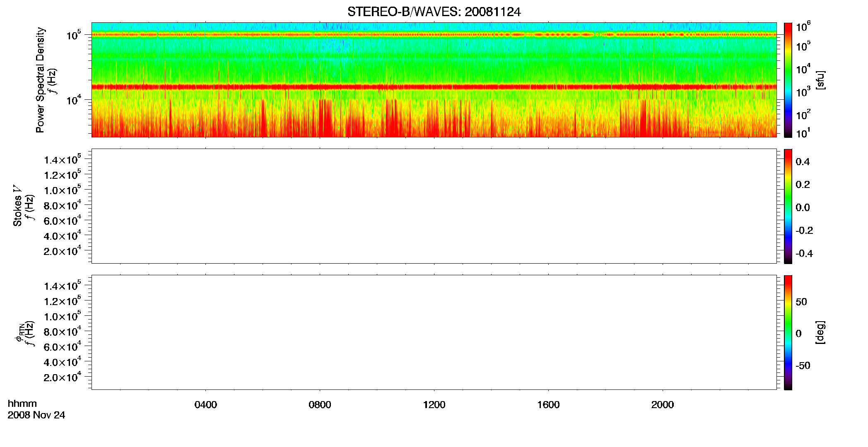The width and height of the screenshot is (868, 447).
Task: Click the 1.4×10^5 tick on the Stokes V axis
Action: click(x=62, y=159)
